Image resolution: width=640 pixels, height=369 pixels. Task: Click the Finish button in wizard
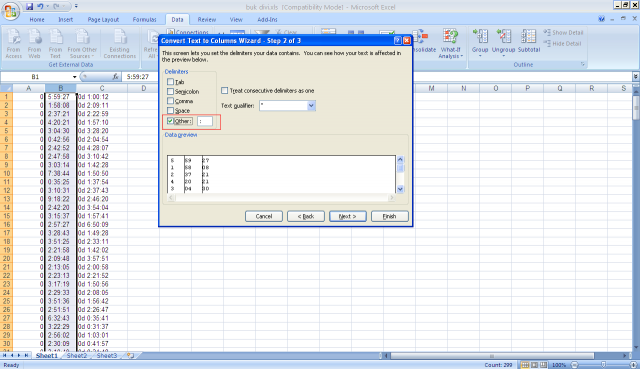click(389, 216)
